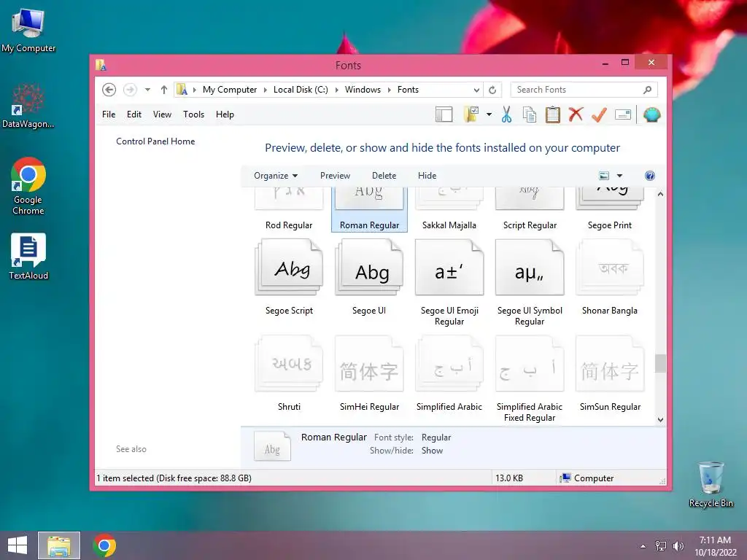The image size is (747, 560).
Task: Open the Windows Start button
Action: (18, 545)
